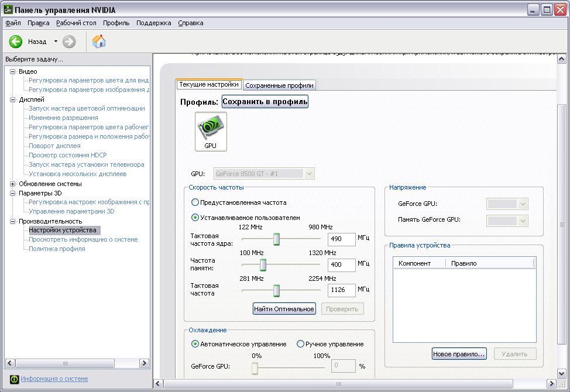570x392 pixels.
Task: Click the grey Forward arrow icon
Action: click(69, 42)
